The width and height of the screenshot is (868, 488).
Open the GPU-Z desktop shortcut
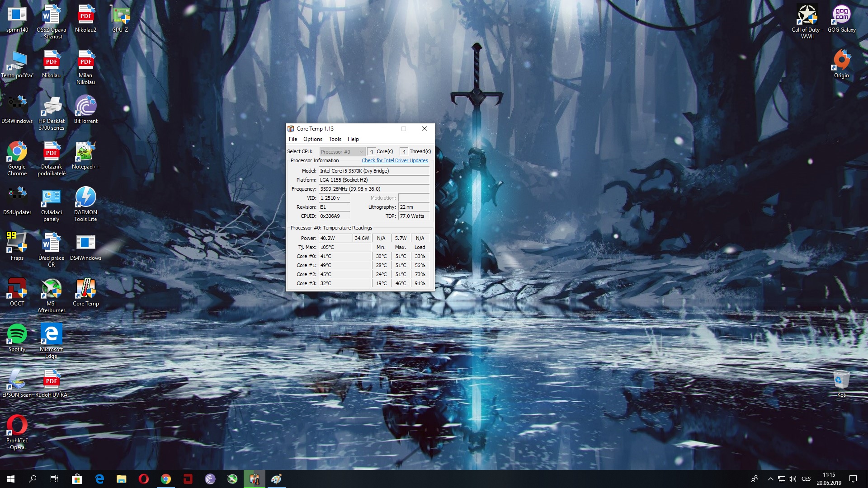point(120,18)
